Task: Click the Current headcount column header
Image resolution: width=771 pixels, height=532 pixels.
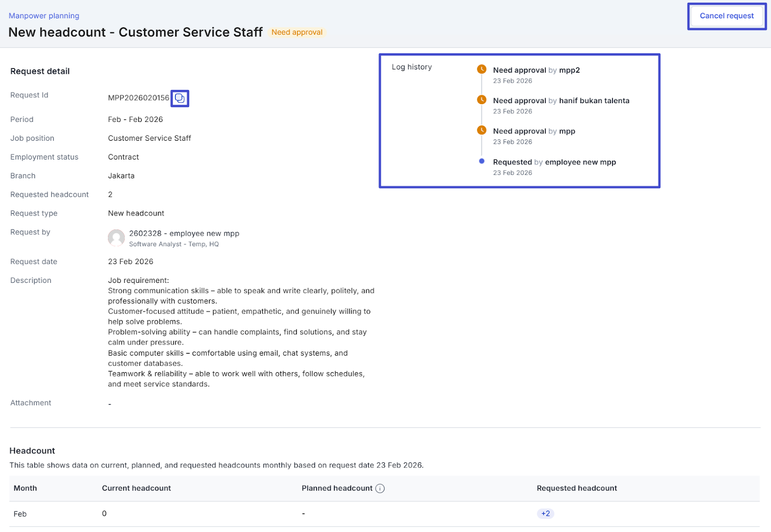Action: [136, 488]
